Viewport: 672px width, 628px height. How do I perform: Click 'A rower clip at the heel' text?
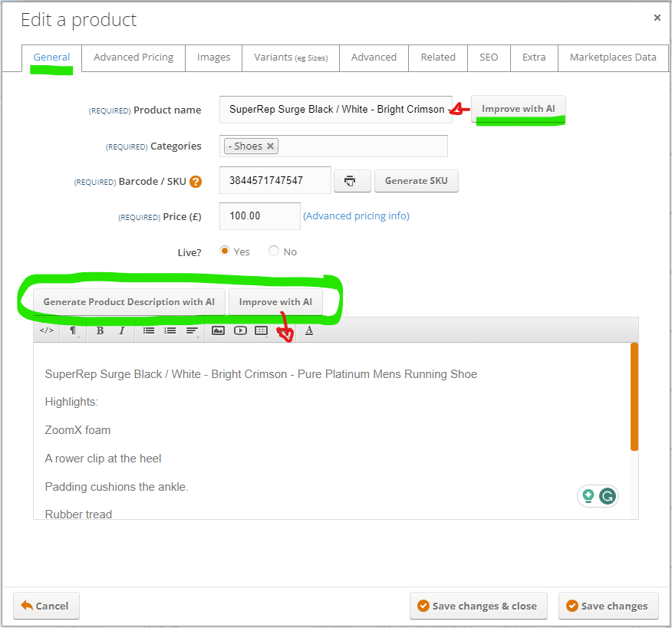103,459
